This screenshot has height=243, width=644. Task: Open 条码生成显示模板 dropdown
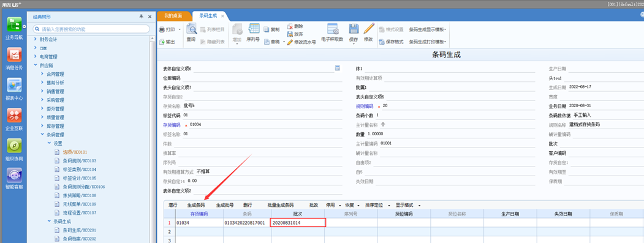click(428, 29)
